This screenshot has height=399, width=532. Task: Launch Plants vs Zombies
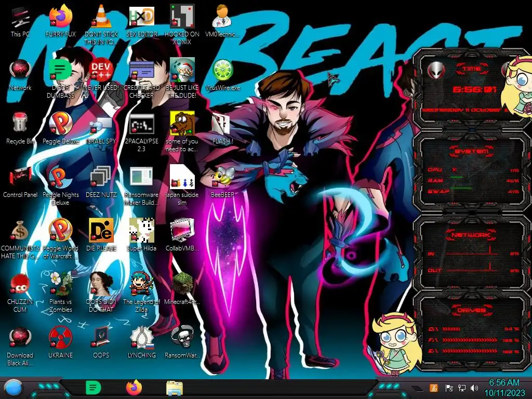pos(60,293)
